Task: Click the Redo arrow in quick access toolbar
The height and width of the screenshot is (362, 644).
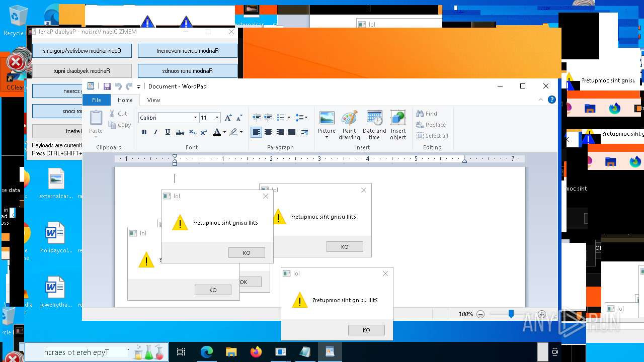Action: tap(129, 86)
